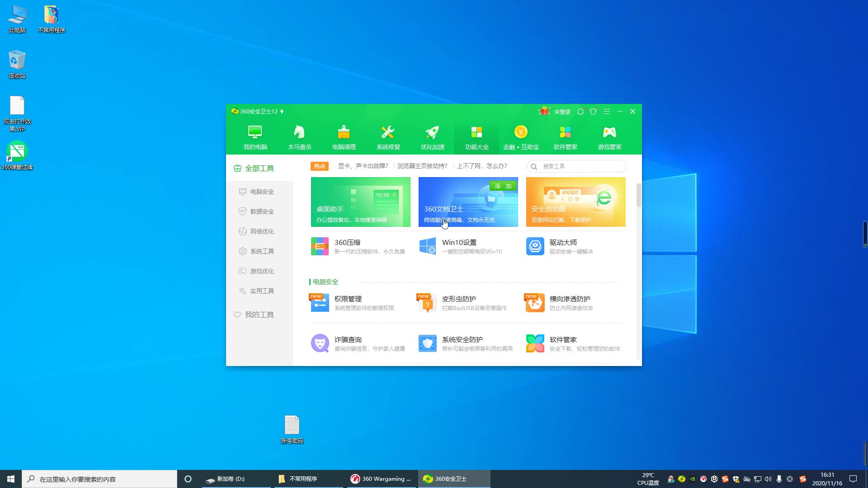Open the 系统安全防护 shield icon

click(x=427, y=343)
